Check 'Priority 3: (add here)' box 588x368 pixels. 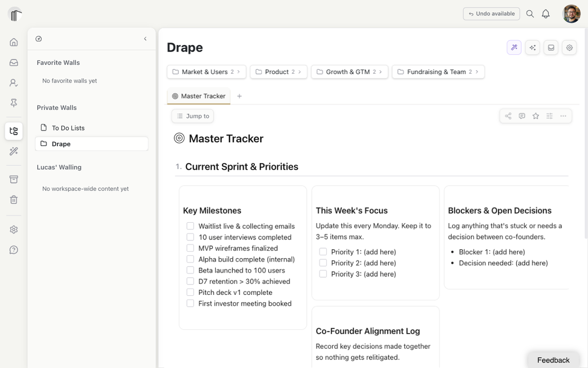[x=323, y=274]
